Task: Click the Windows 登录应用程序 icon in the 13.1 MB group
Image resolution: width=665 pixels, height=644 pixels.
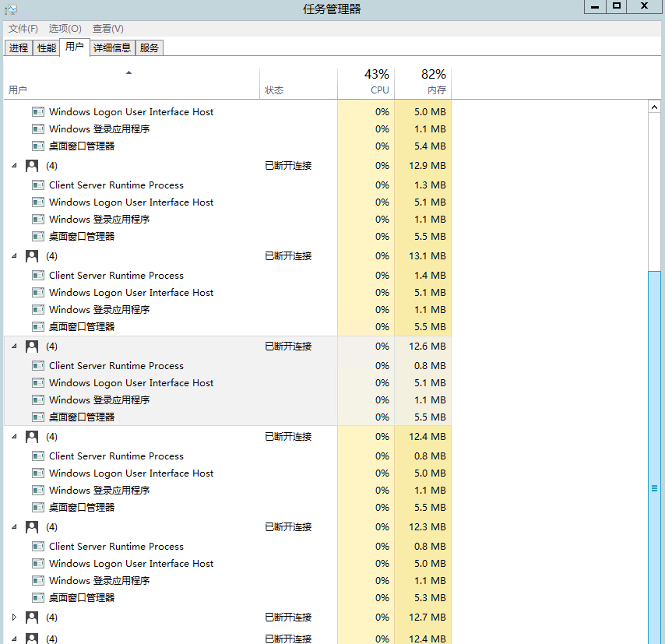Action: pos(38,310)
